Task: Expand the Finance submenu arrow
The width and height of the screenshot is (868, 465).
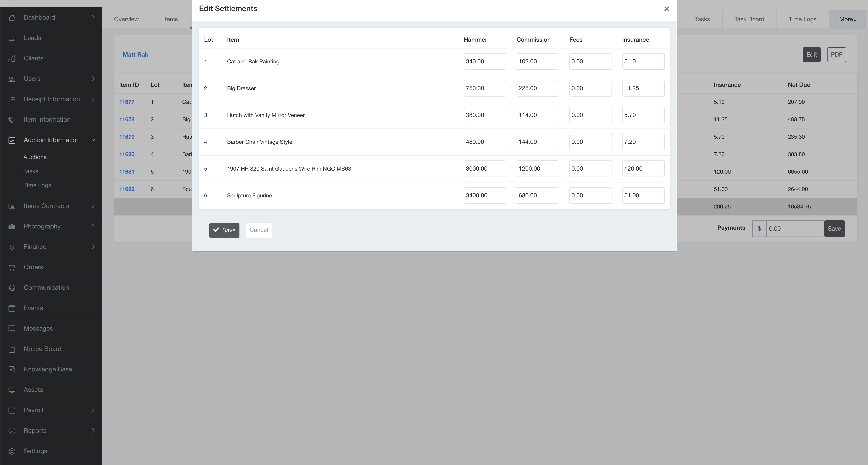Action: (93, 247)
